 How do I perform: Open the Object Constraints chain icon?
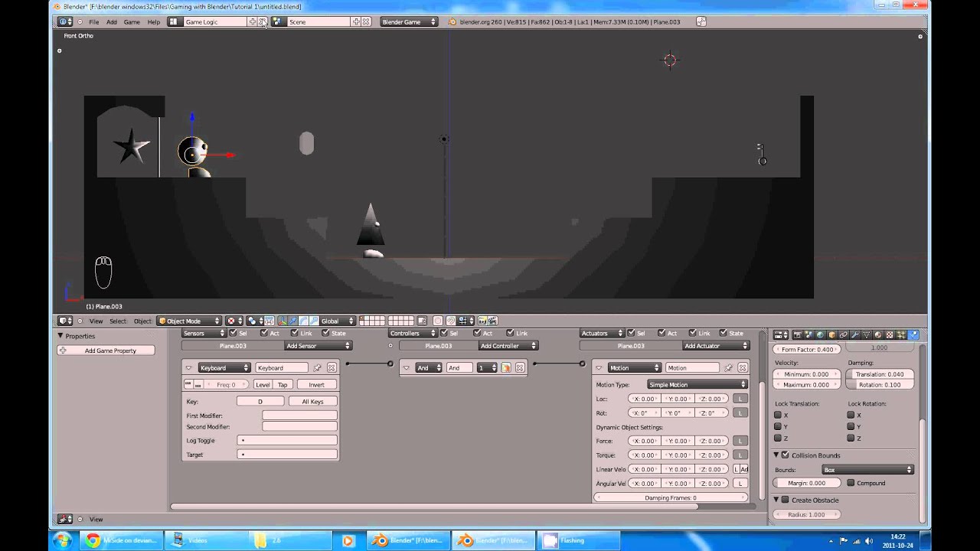click(843, 334)
